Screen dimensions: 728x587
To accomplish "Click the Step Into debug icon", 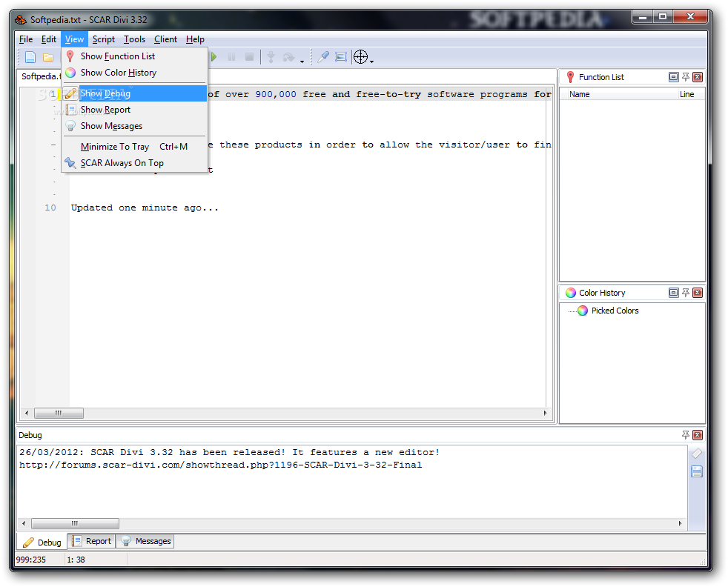I will point(271,57).
